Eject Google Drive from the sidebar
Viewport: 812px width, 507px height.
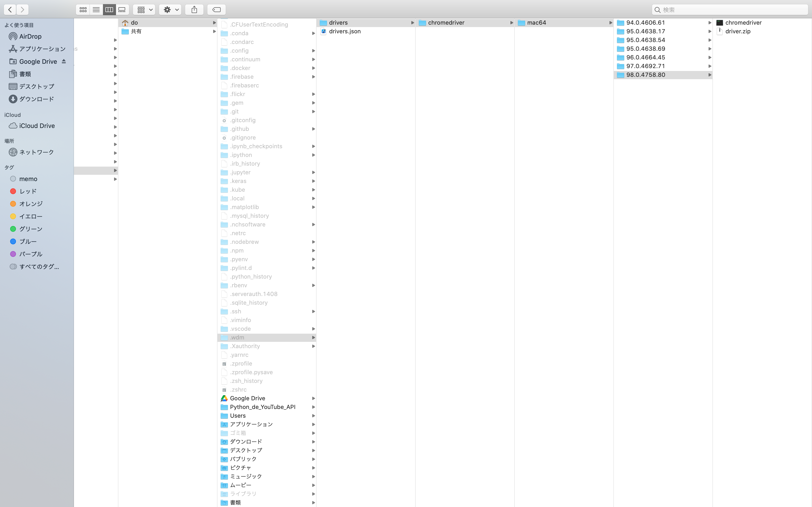click(x=64, y=61)
